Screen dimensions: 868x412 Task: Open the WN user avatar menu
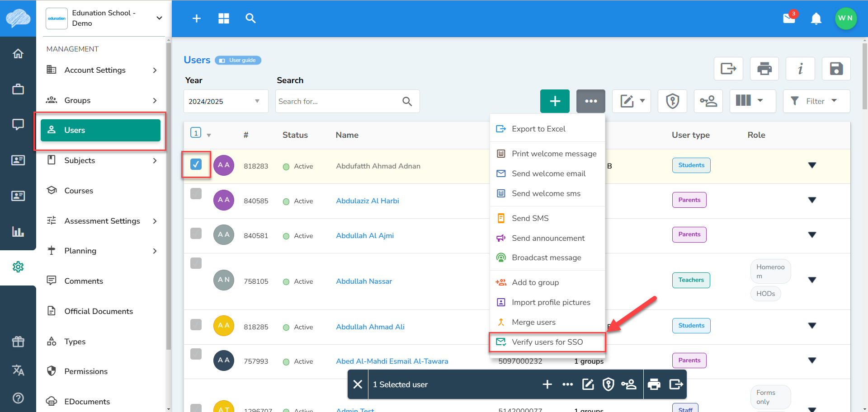coord(845,19)
